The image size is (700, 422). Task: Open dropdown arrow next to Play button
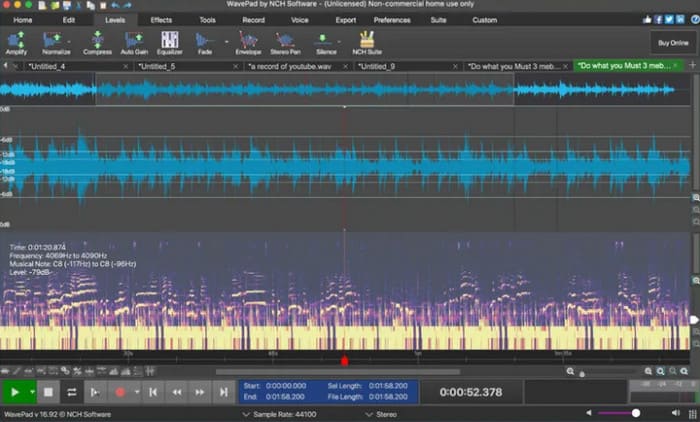pos(32,392)
